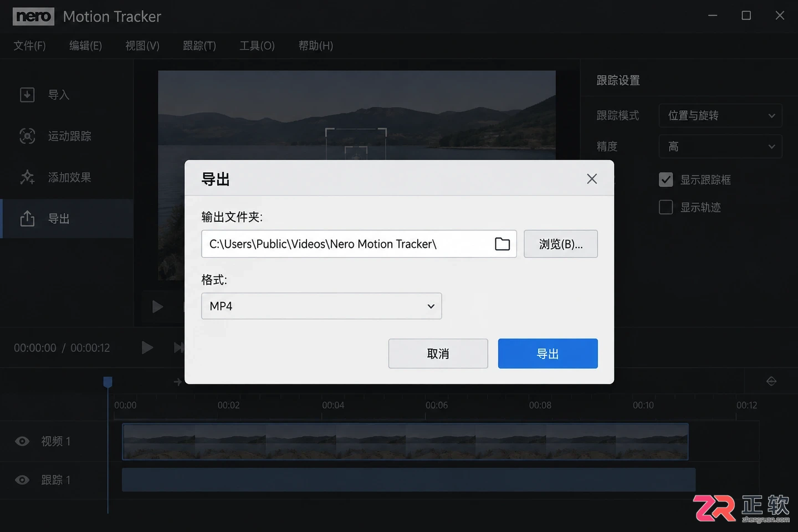Image resolution: width=798 pixels, height=532 pixels.
Task: Click the 导出 export icon in sidebar
Action: coord(27,218)
